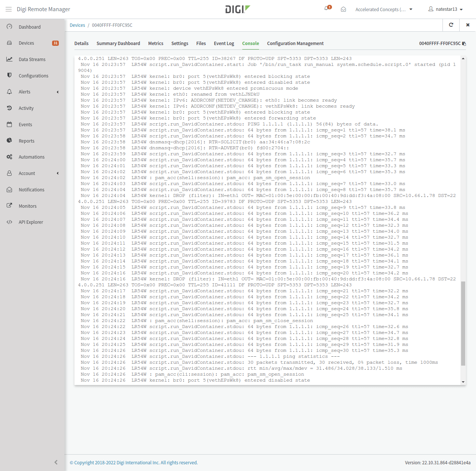
Task: Click the DIGI logo
Action: 238,9
